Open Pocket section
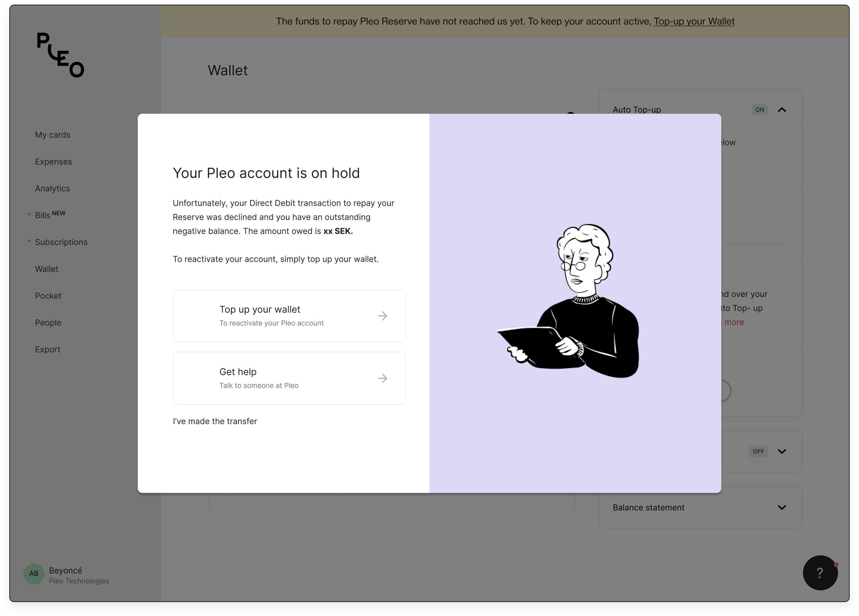Image resolution: width=859 pixels, height=616 pixels. [48, 295]
